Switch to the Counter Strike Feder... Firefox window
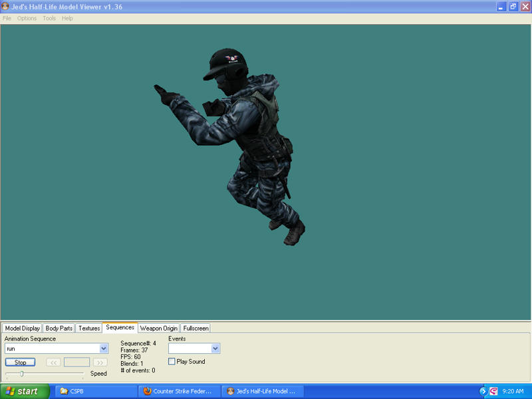Screen dimensions: 532x399 coord(179,391)
